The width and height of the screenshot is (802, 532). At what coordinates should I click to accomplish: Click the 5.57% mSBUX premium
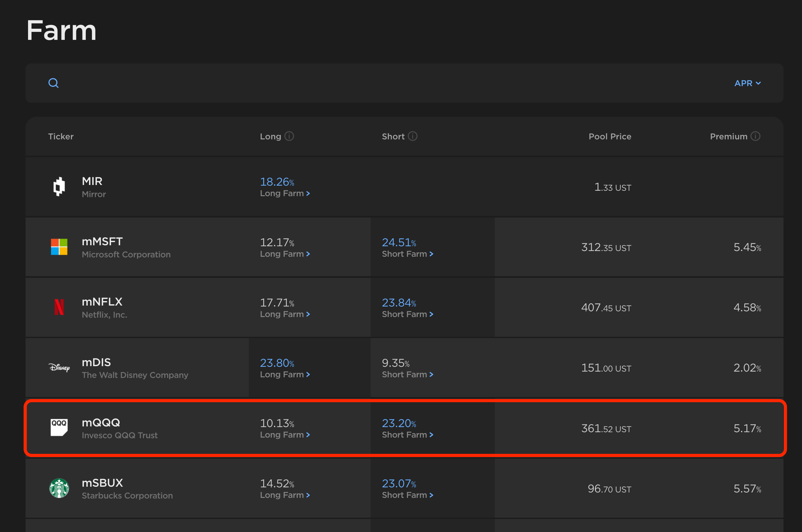(x=747, y=489)
